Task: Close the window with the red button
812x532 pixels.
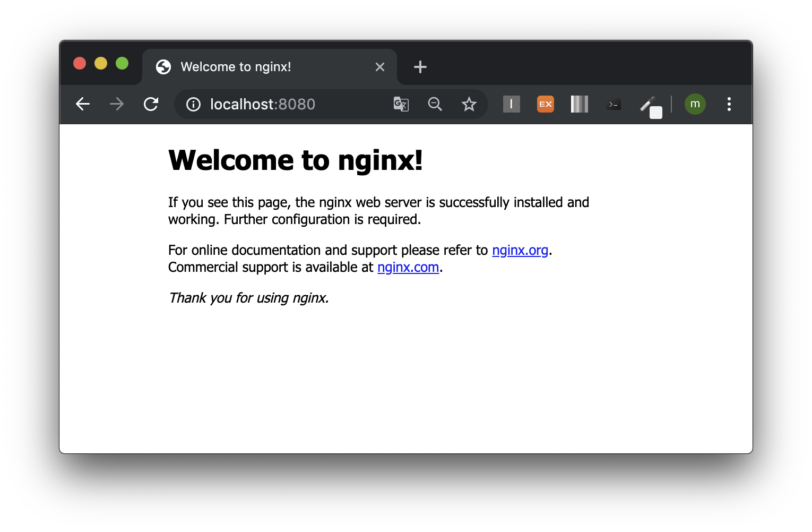Action: [x=80, y=63]
